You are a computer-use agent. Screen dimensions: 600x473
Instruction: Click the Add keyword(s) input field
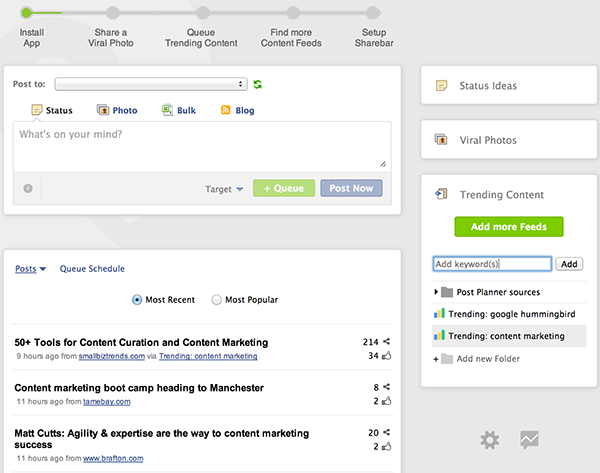pos(492,264)
